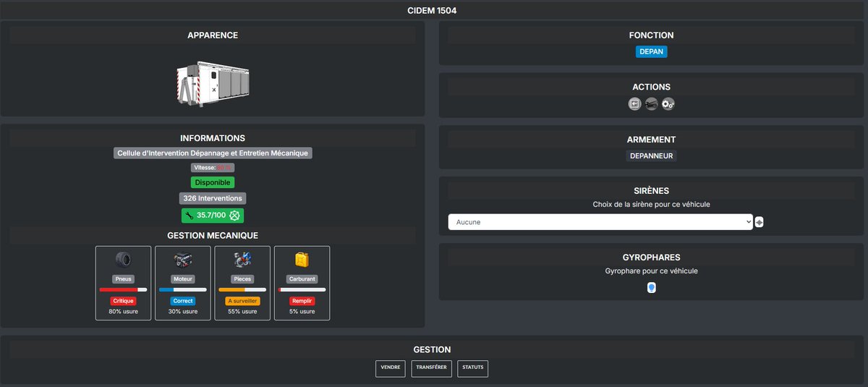Click the CIDEM container vehicle image

[x=213, y=84]
